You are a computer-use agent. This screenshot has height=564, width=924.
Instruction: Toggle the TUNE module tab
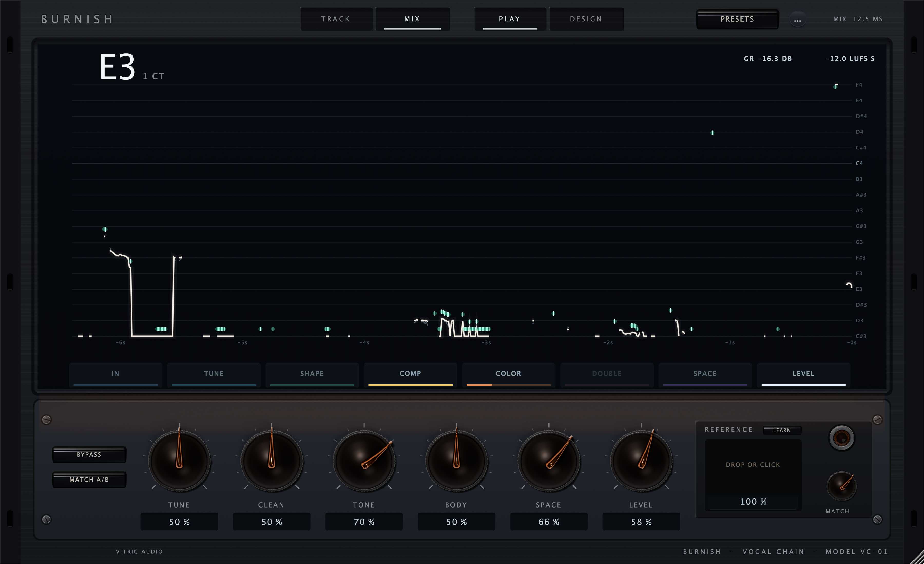[x=214, y=375]
